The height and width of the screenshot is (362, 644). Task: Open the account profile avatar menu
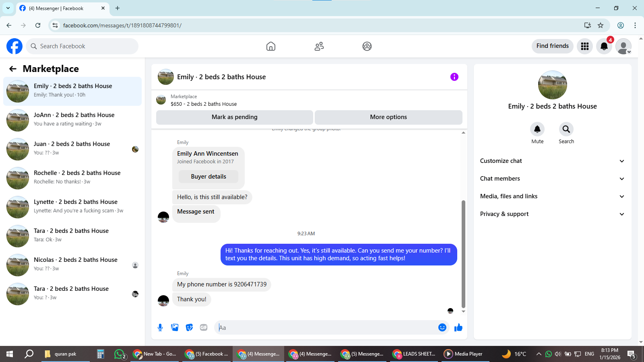[623, 46]
